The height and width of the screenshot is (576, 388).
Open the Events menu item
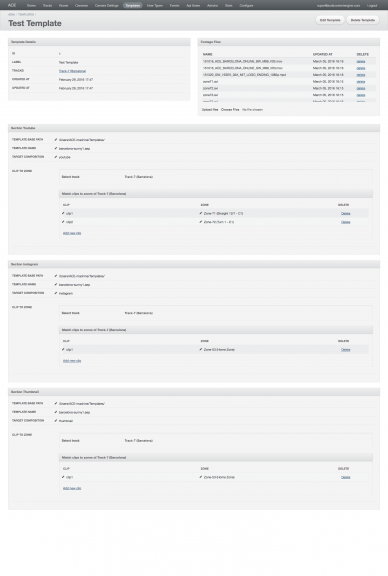click(175, 6)
